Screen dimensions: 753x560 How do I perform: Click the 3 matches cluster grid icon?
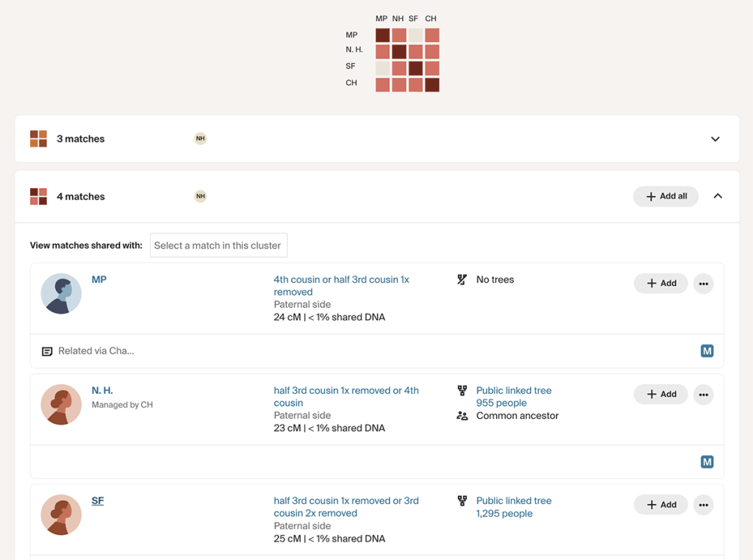coord(38,139)
